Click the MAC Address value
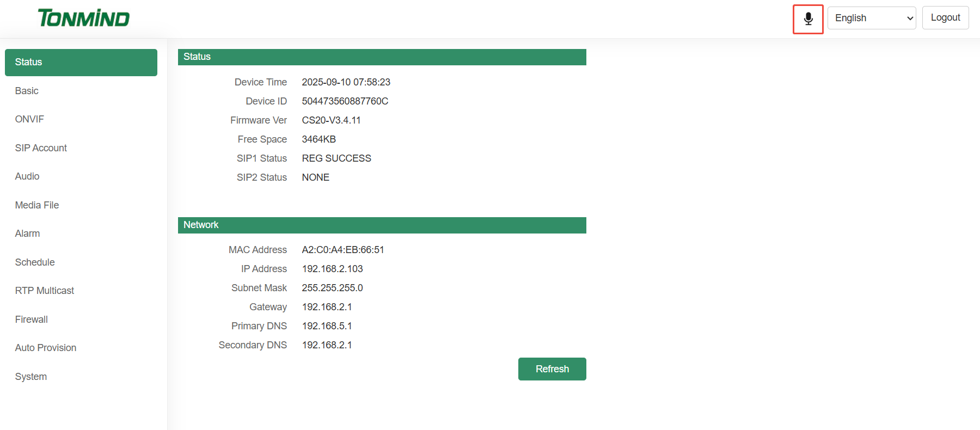 pos(342,250)
